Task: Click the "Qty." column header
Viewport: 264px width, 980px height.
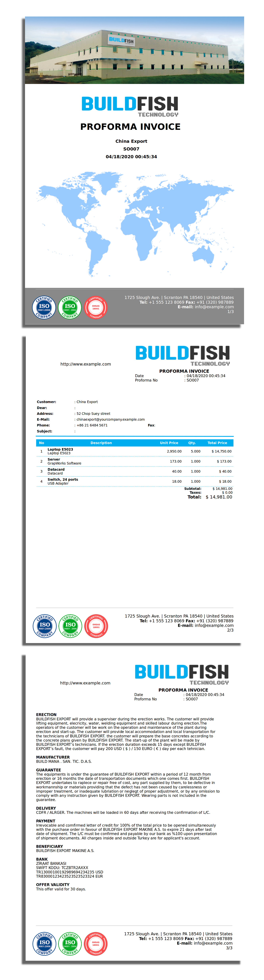Action: coord(192,443)
